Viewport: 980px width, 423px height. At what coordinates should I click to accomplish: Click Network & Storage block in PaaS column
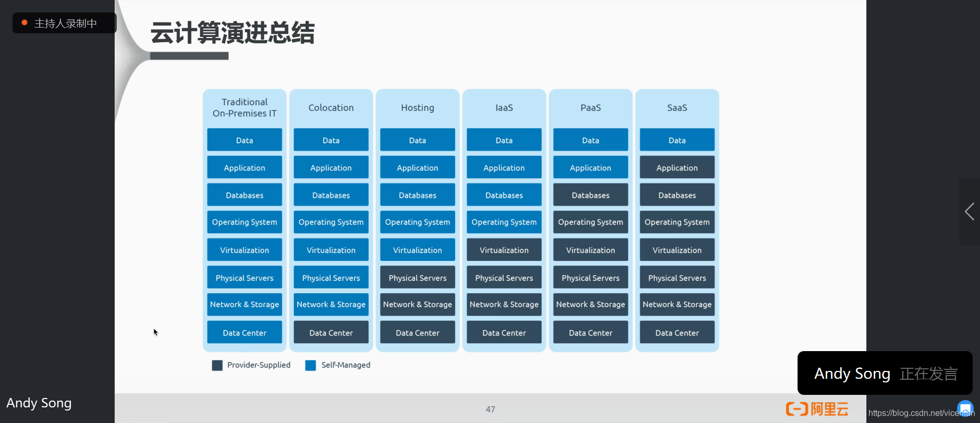(591, 305)
